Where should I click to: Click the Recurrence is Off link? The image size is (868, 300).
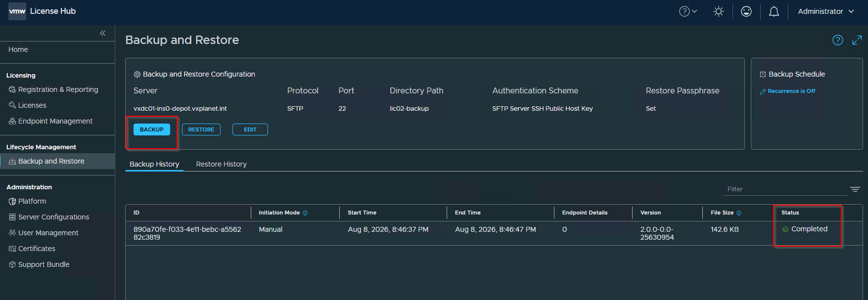coord(788,91)
